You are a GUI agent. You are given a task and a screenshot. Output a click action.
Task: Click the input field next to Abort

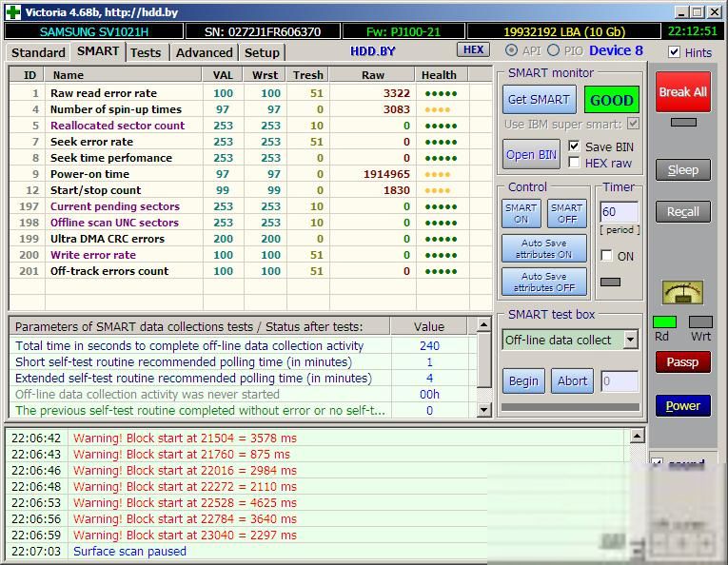point(620,381)
